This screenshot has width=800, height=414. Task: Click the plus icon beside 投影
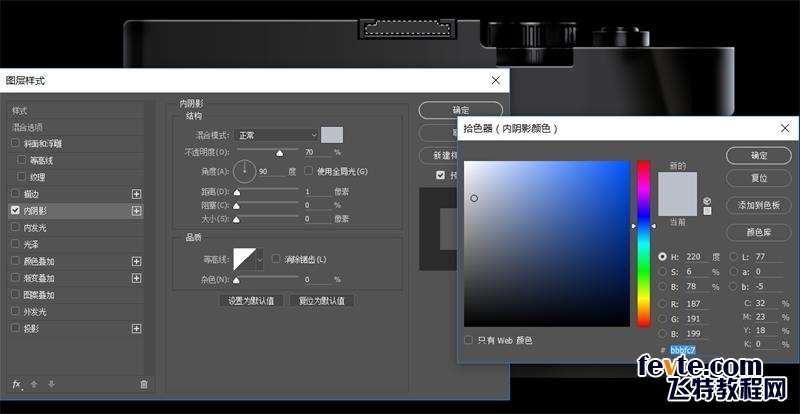(136, 329)
